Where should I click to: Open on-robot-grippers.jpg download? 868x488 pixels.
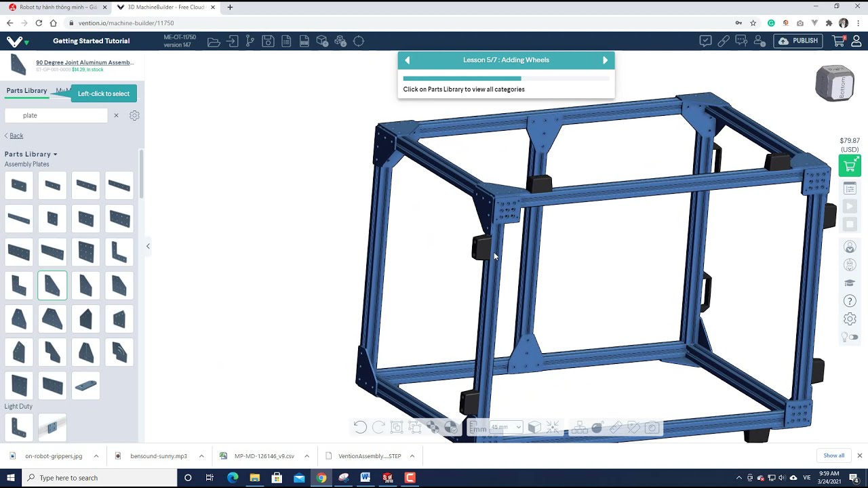(x=54, y=456)
